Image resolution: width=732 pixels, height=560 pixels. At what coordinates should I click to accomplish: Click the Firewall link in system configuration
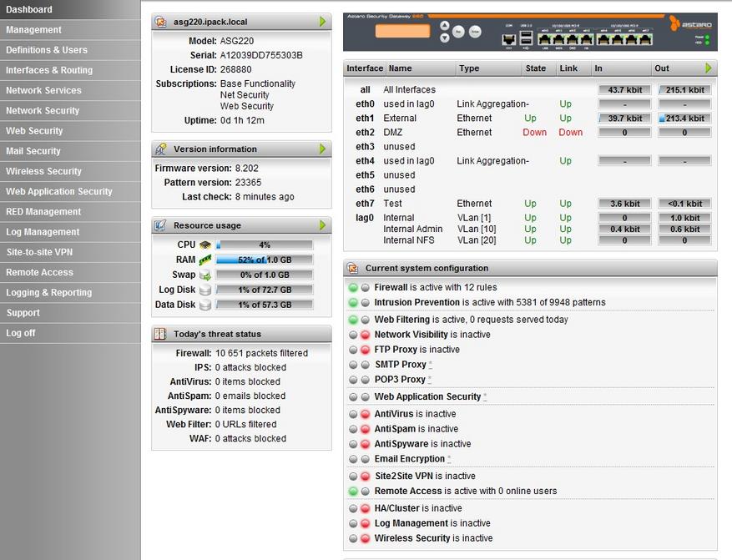[391, 287]
